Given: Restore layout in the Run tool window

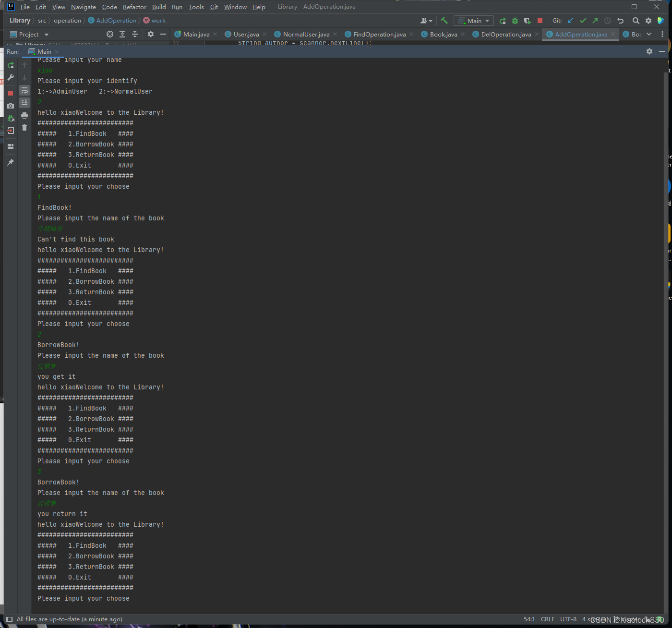Looking at the screenshot, I should click(x=11, y=146).
